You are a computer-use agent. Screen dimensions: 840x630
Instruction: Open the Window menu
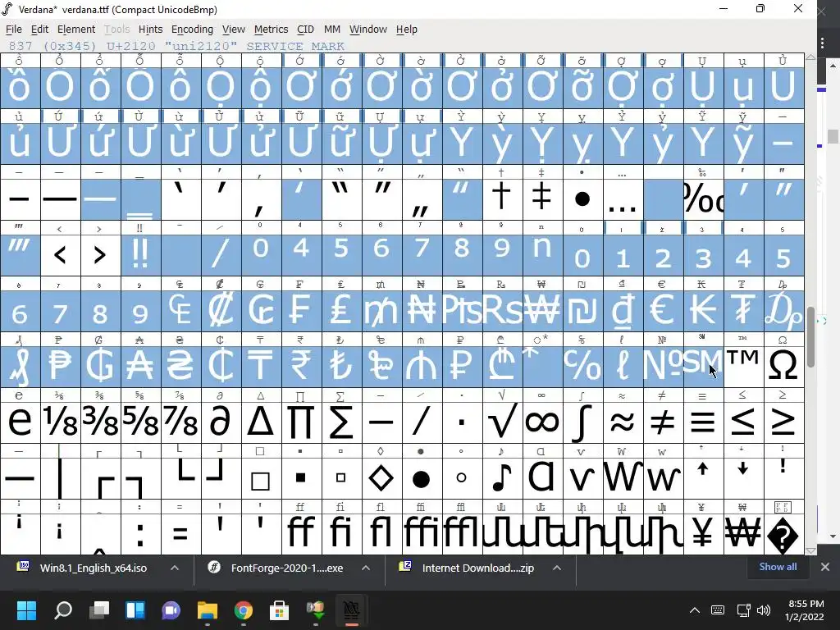click(x=368, y=30)
